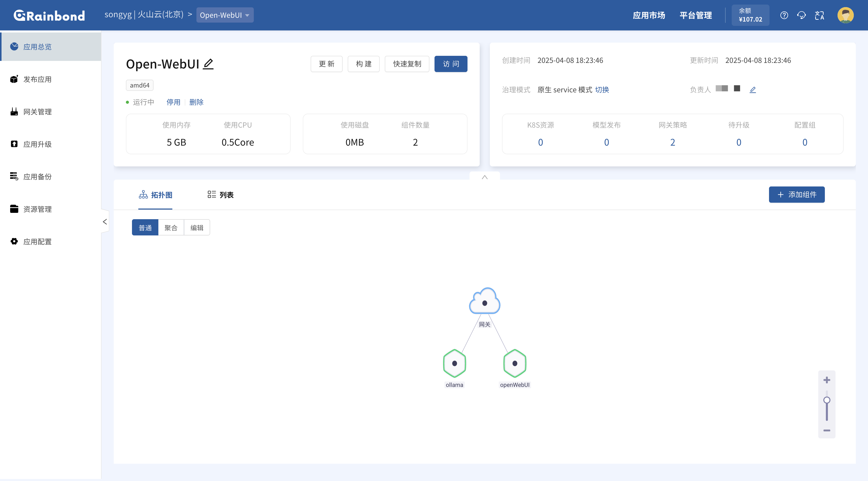Click the songyg | 火山云(北京) breadcrumb

tap(144, 14)
